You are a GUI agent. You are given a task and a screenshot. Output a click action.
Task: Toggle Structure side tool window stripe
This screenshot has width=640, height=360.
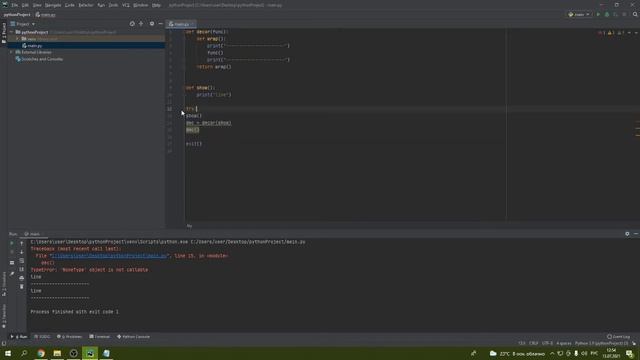[x=4, y=284]
